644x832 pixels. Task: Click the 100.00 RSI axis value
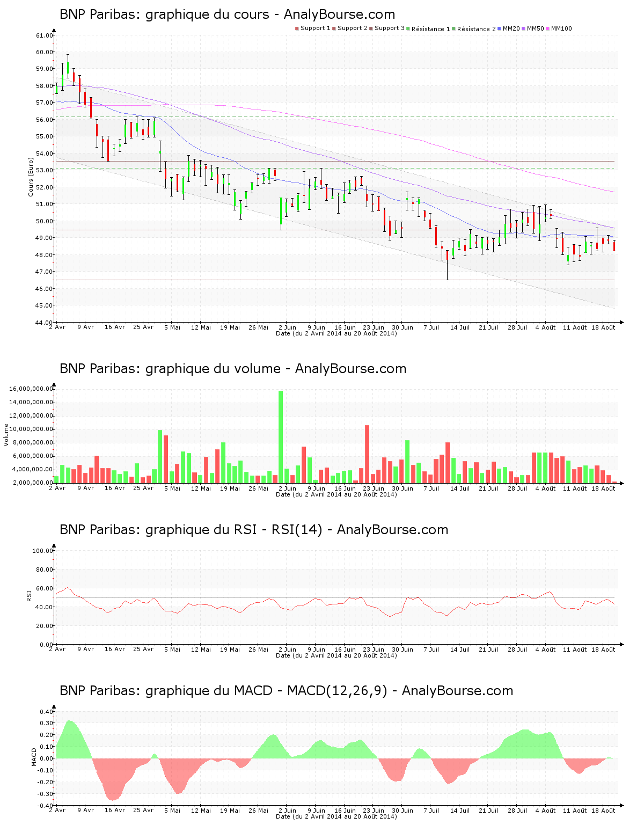tap(43, 551)
